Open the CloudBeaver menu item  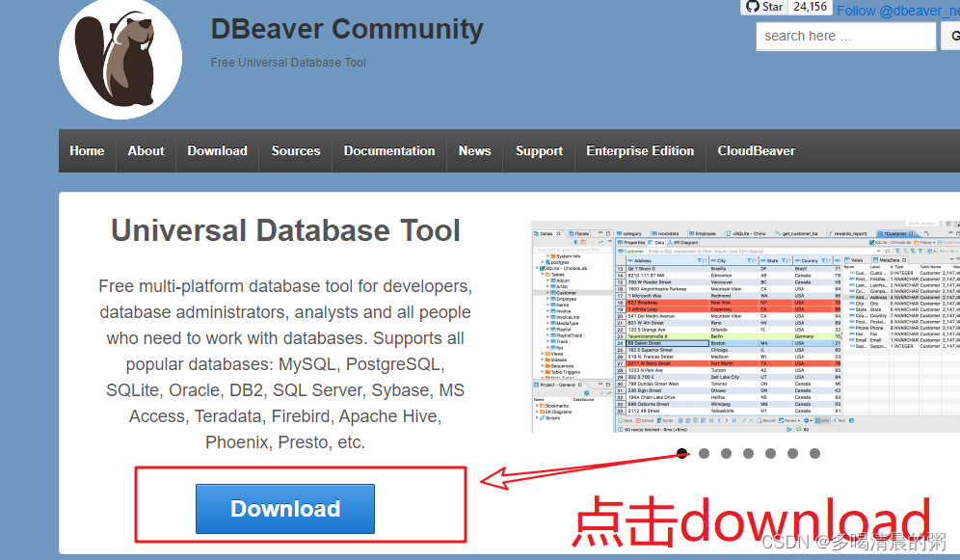pos(756,150)
